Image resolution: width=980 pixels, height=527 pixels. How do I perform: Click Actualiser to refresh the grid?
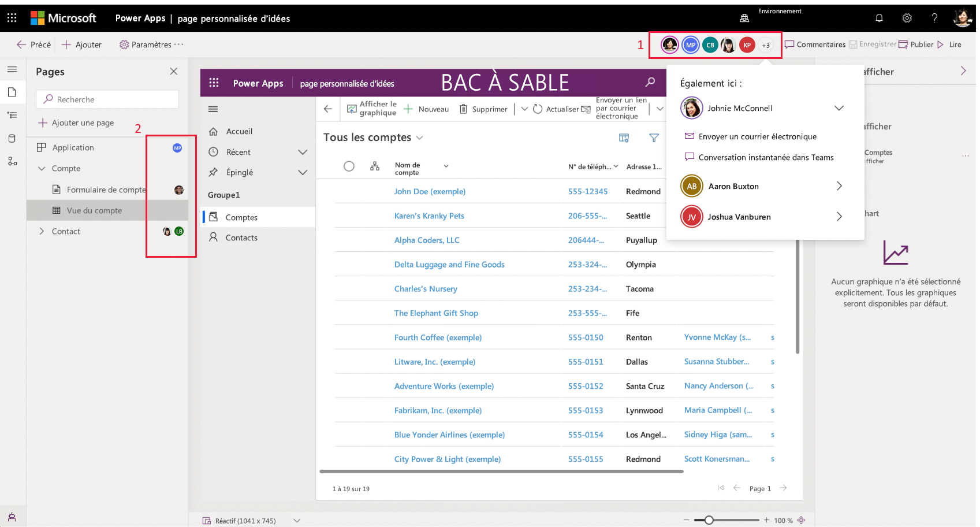(x=556, y=109)
